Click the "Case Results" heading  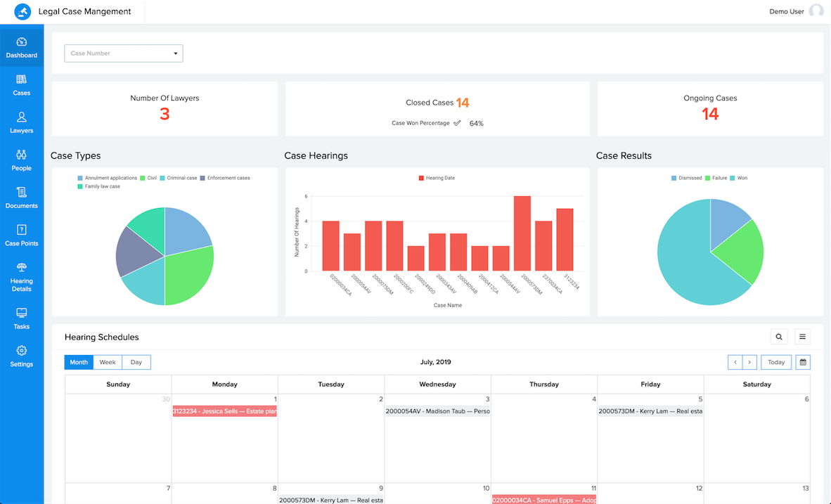pyautogui.click(x=624, y=156)
